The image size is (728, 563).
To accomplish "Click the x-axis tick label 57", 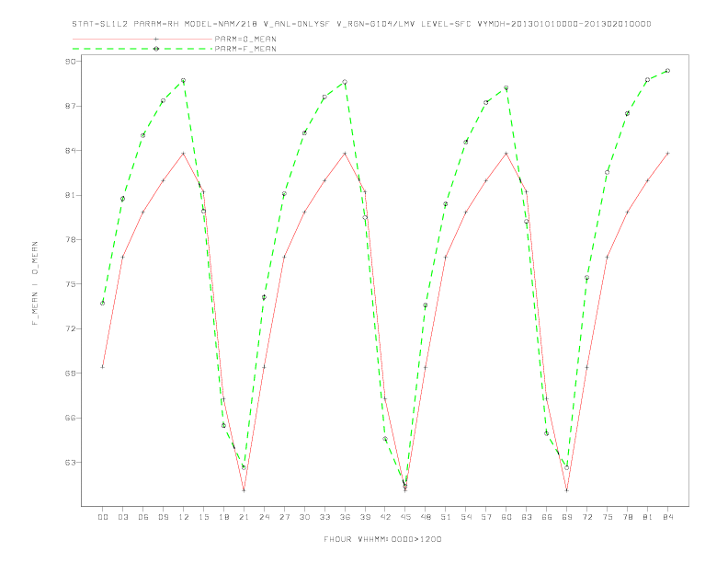I will 486,517.
